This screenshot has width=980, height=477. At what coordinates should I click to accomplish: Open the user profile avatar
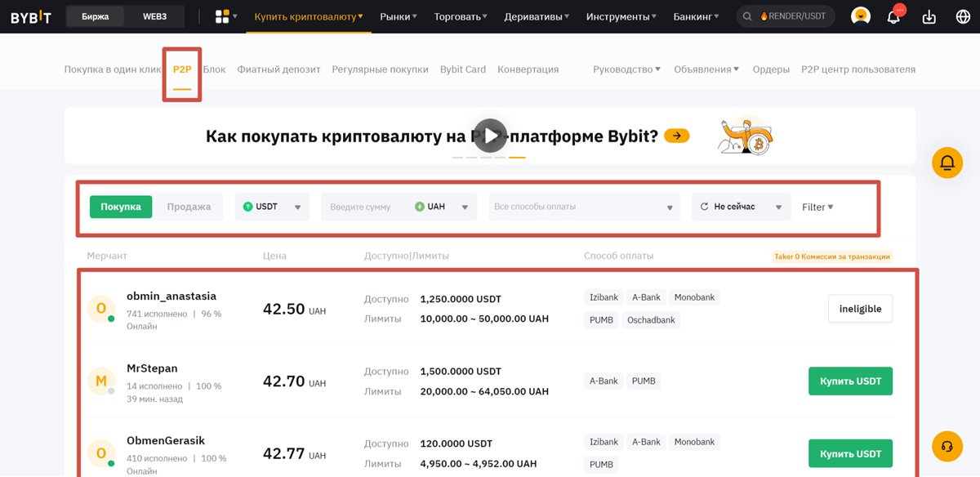860,16
